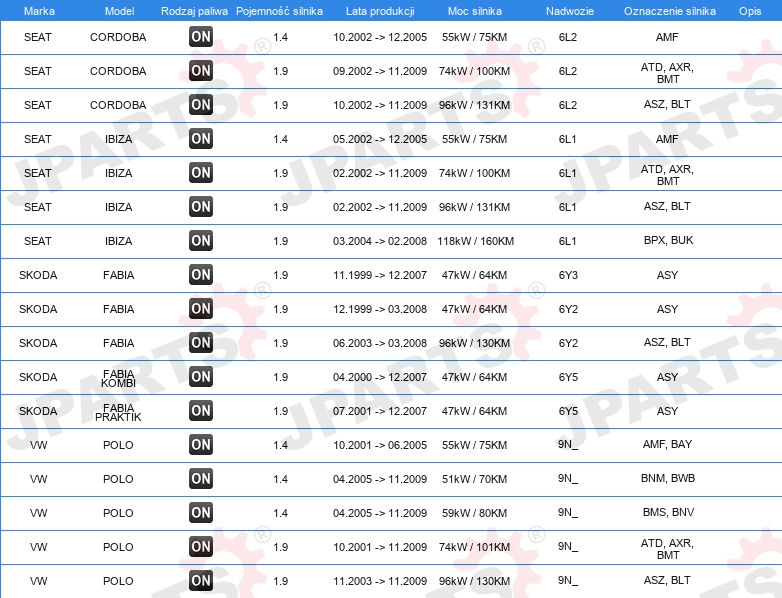
Task: Click production dates 07.2001 -> 12.2007
Action: [380, 411]
